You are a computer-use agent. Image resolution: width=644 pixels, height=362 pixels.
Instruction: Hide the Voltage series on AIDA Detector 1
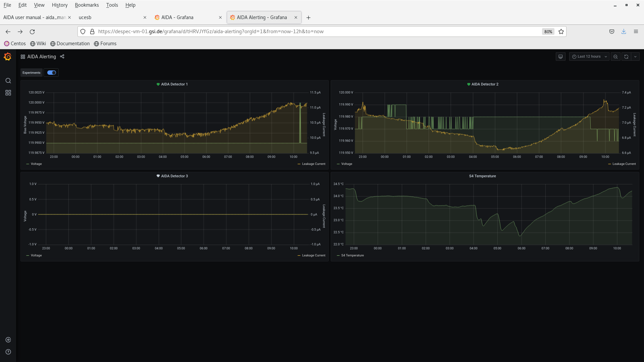pyautogui.click(x=35, y=164)
